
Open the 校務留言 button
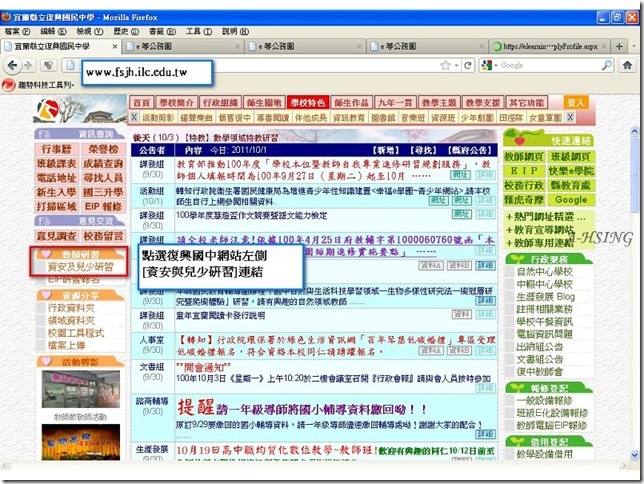103,236
